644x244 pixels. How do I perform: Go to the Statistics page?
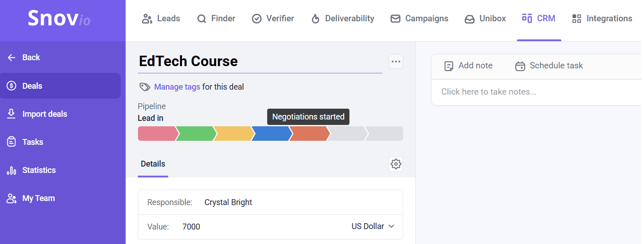pos(39,170)
